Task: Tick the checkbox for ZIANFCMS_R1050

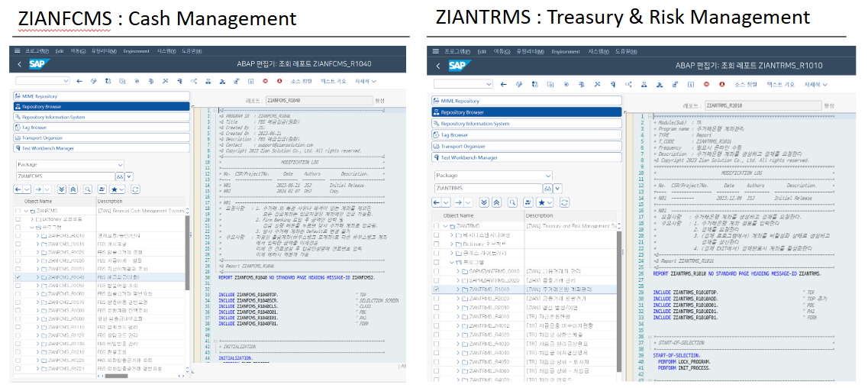Action: (x=18, y=287)
